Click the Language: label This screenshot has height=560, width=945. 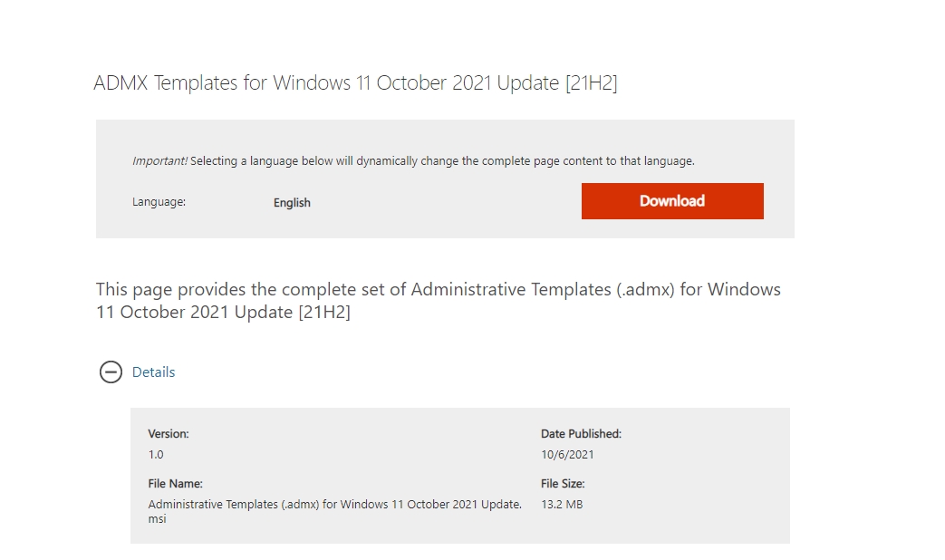(x=159, y=202)
